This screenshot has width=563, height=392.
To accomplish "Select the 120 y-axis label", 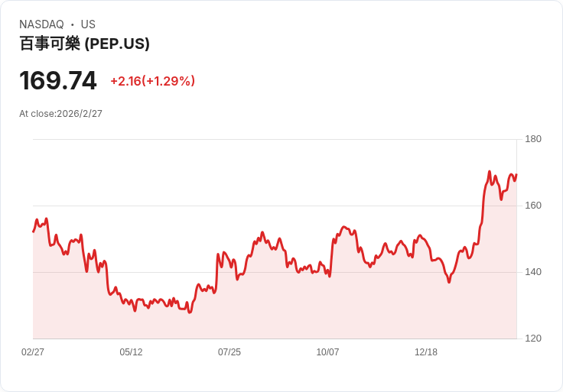I will 533,339.
